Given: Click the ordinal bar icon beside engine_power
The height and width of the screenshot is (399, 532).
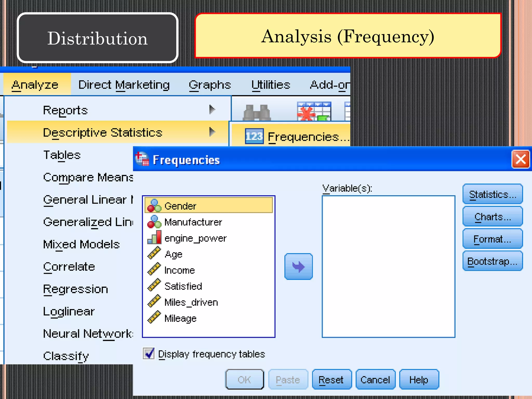Looking at the screenshot, I should pyautogui.click(x=154, y=237).
